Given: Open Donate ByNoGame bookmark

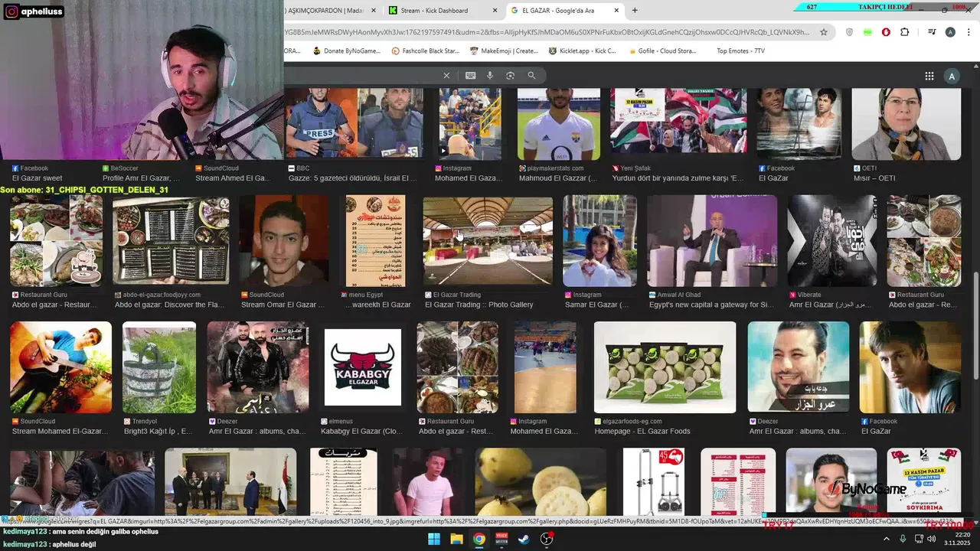Looking at the screenshot, I should (x=346, y=51).
